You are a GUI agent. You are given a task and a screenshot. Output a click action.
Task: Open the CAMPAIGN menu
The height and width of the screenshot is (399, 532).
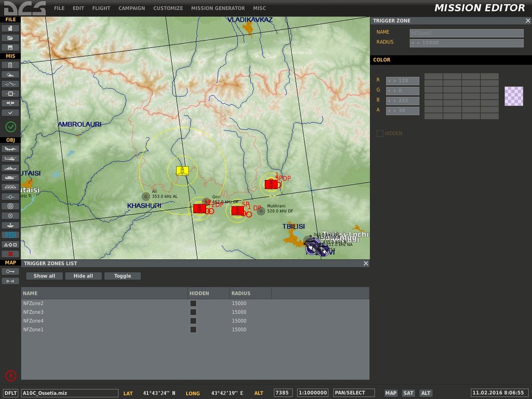pos(131,9)
